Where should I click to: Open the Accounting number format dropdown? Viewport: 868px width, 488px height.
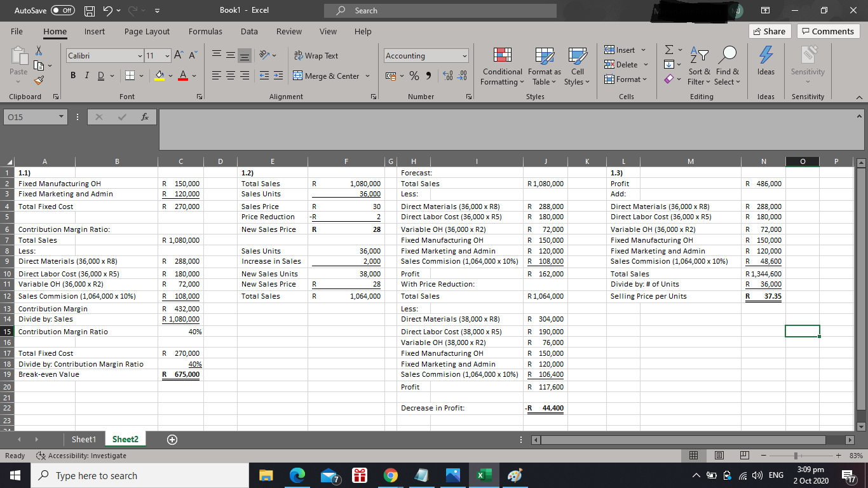pyautogui.click(x=465, y=56)
